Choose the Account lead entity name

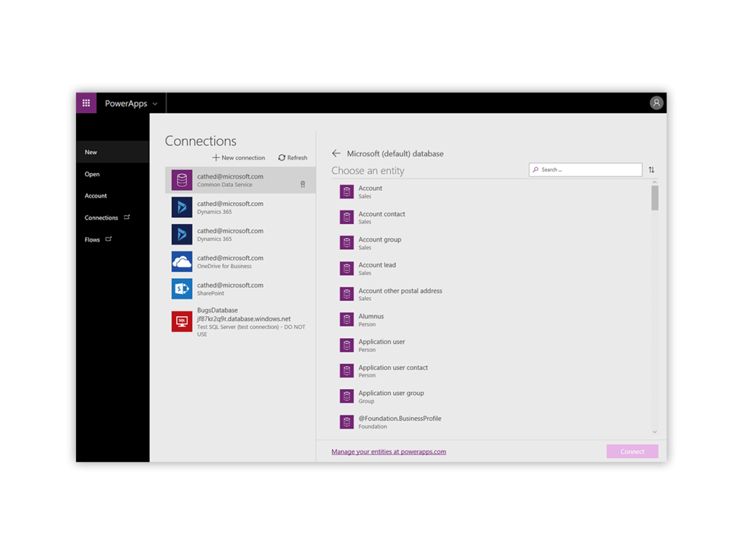378,265
